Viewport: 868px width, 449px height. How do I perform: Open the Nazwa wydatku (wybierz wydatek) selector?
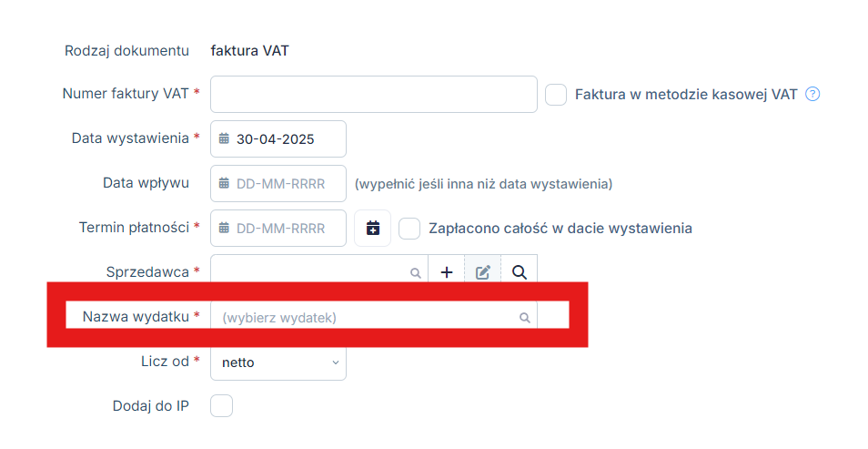pos(374,318)
